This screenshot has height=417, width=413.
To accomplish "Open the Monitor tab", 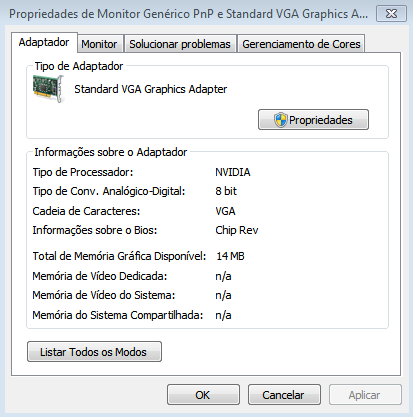I will point(99,44).
